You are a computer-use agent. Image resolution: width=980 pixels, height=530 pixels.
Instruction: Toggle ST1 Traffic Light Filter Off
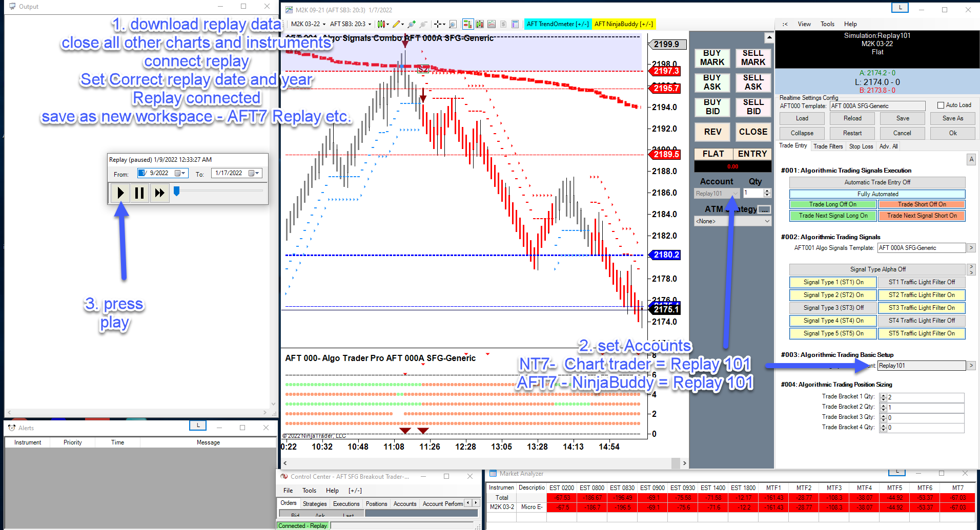tap(921, 282)
